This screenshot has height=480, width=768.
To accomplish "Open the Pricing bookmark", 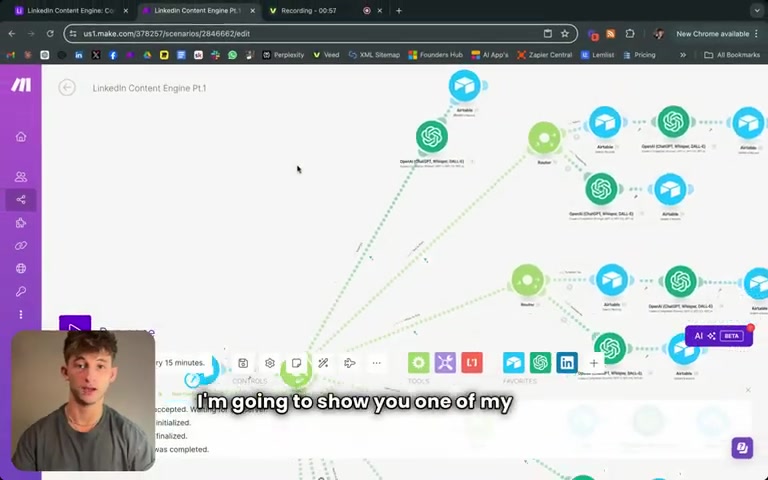I will (639, 55).
